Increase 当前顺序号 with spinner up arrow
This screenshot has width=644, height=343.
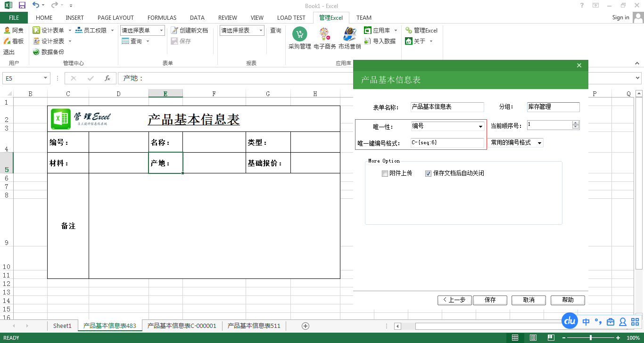pyautogui.click(x=576, y=123)
